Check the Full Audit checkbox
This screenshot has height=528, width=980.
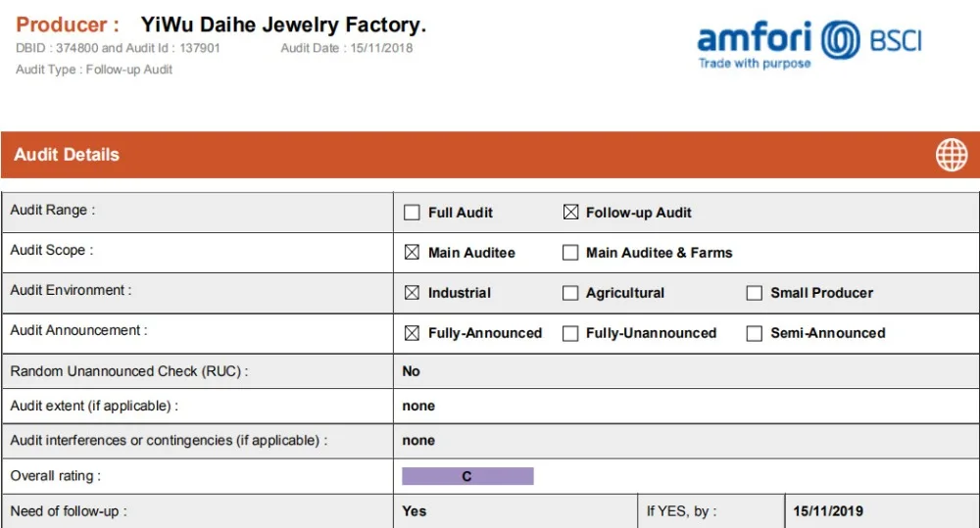(x=412, y=213)
